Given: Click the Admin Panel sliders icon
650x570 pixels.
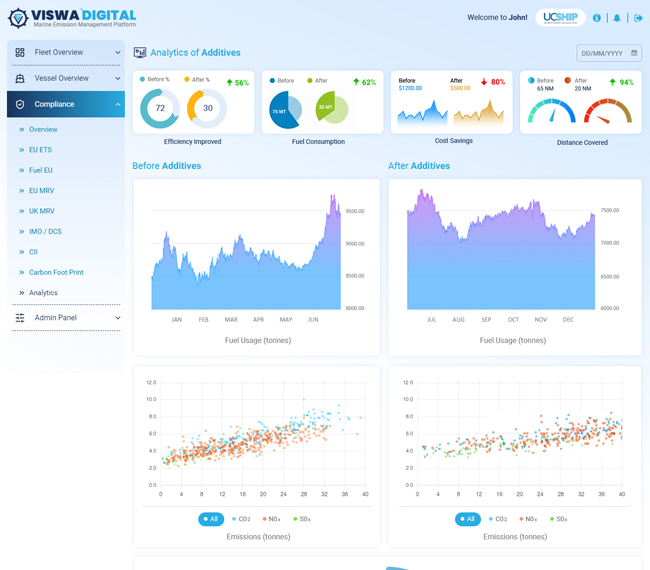Looking at the screenshot, I should tap(20, 318).
